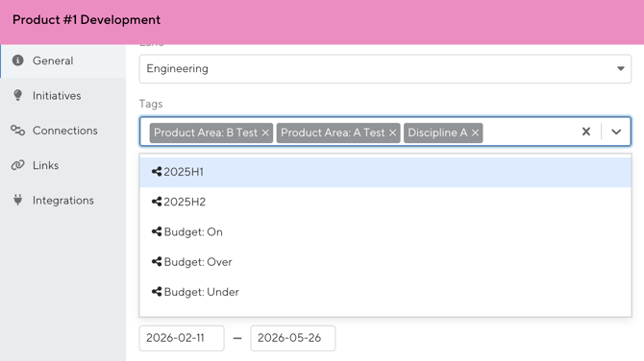Click share icon beside Budget: Under

pos(157,291)
